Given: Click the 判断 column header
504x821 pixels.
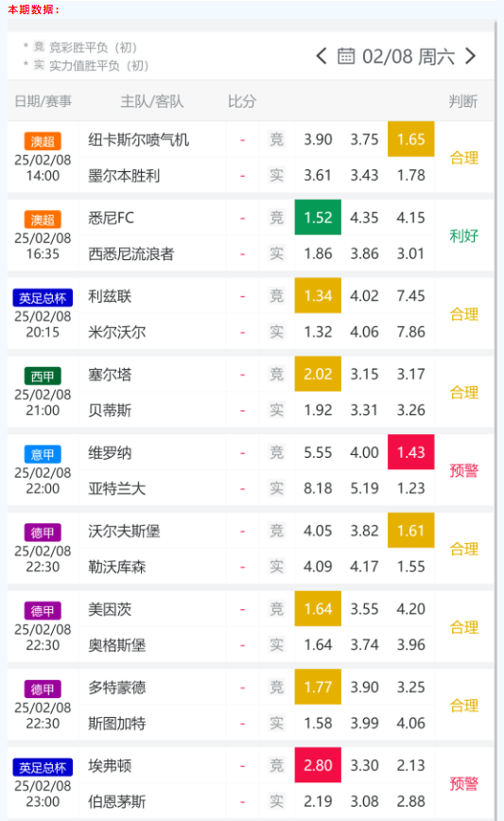Looking at the screenshot, I should pyautogui.click(x=463, y=101).
